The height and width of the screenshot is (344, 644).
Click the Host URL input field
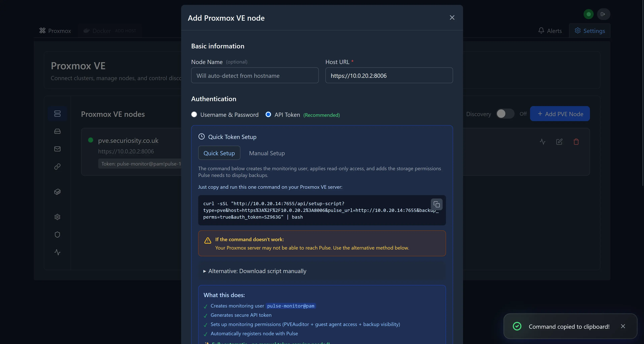[x=389, y=75]
